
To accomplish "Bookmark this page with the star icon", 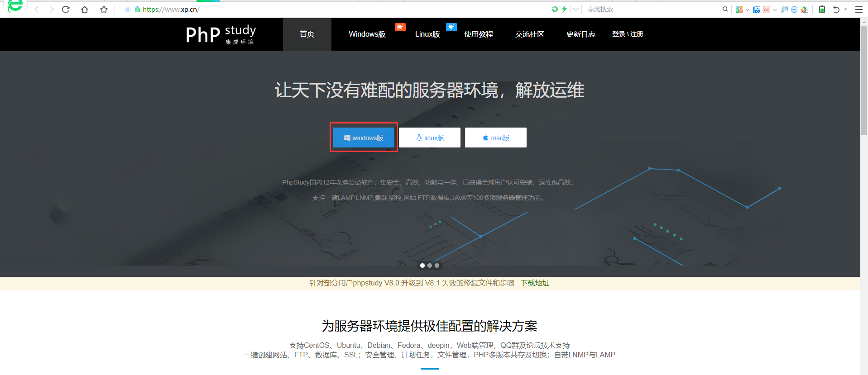I will click(104, 9).
